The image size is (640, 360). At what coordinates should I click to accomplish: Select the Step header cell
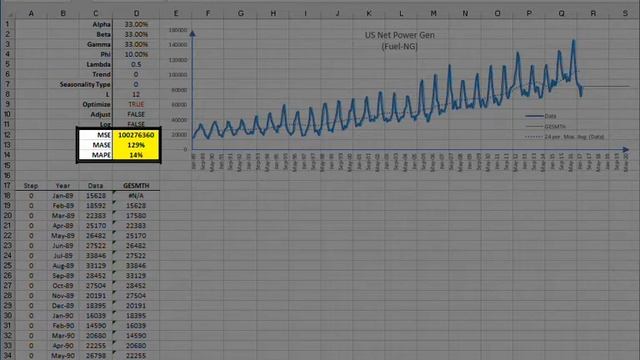(31, 185)
